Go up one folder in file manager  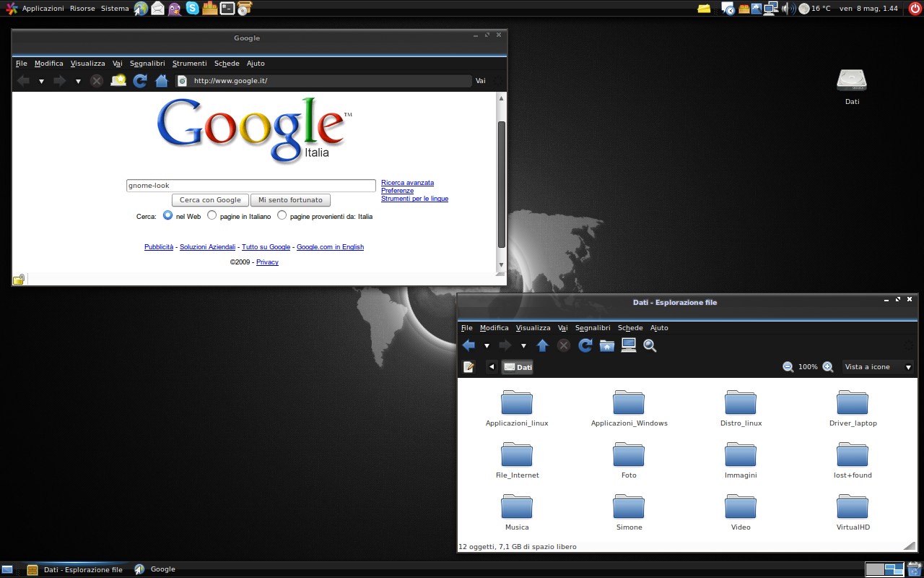pos(543,345)
